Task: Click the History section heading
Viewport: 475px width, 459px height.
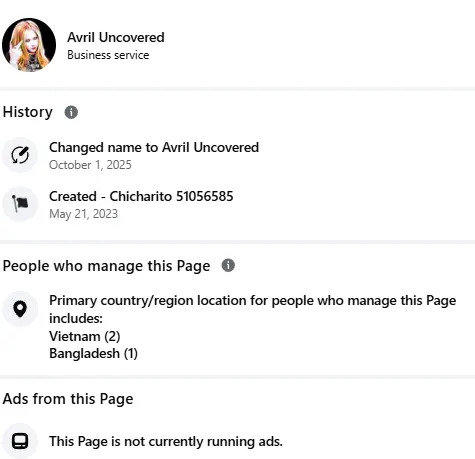Action: point(28,112)
